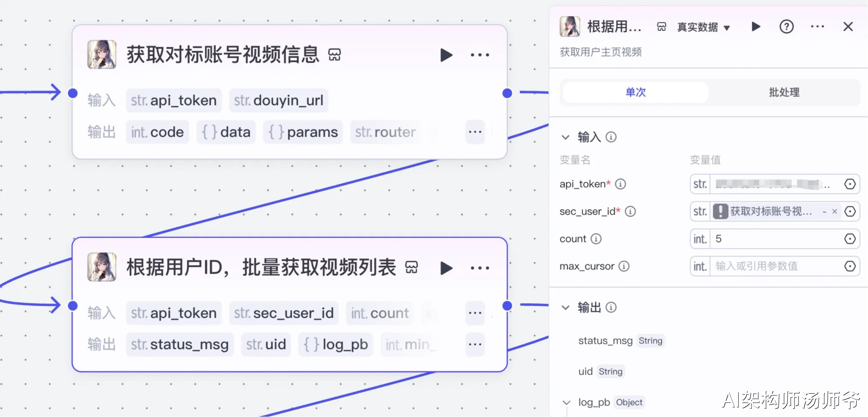This screenshot has height=417, width=868.
Task: Click the max_cursor input field
Action: [x=775, y=266]
